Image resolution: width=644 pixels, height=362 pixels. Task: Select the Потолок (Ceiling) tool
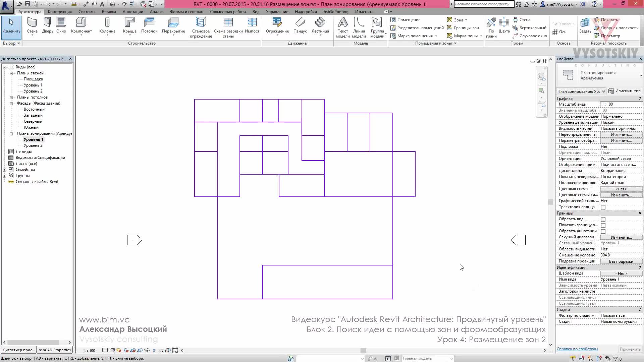[x=149, y=25]
